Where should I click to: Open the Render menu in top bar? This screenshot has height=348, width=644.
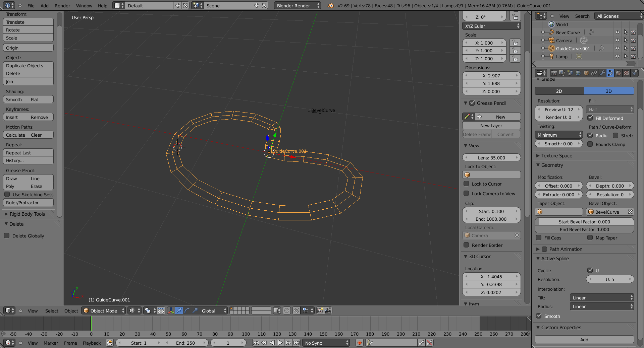tap(62, 6)
